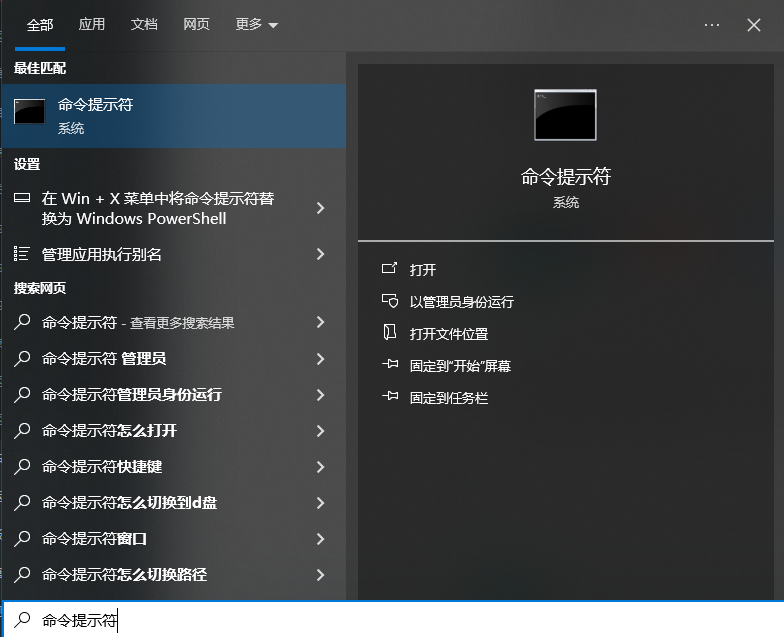Image resolution: width=784 pixels, height=637 pixels.
Task: Open the 更多 dropdown filter
Action: point(257,25)
